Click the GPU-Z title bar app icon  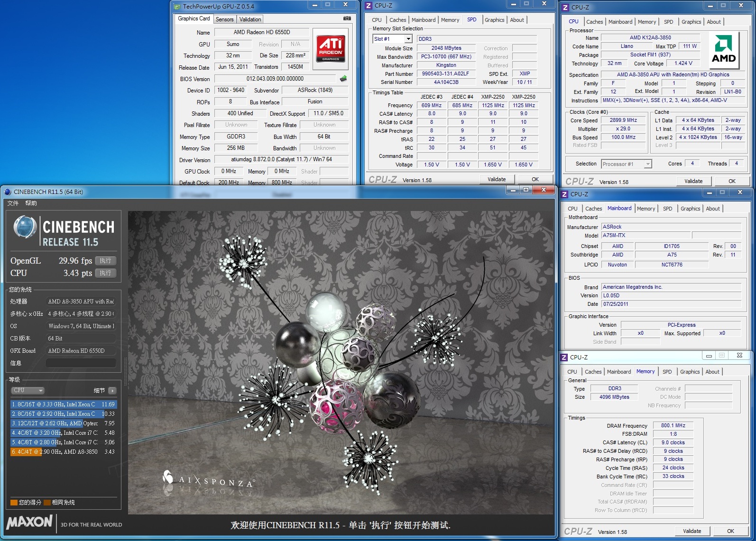177,7
